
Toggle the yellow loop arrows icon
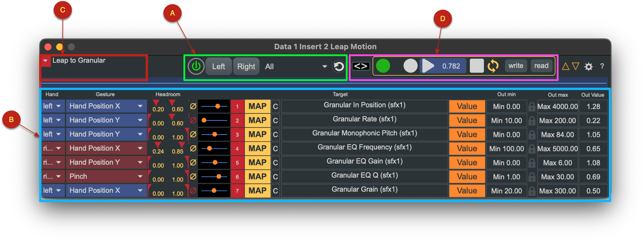pos(493,66)
